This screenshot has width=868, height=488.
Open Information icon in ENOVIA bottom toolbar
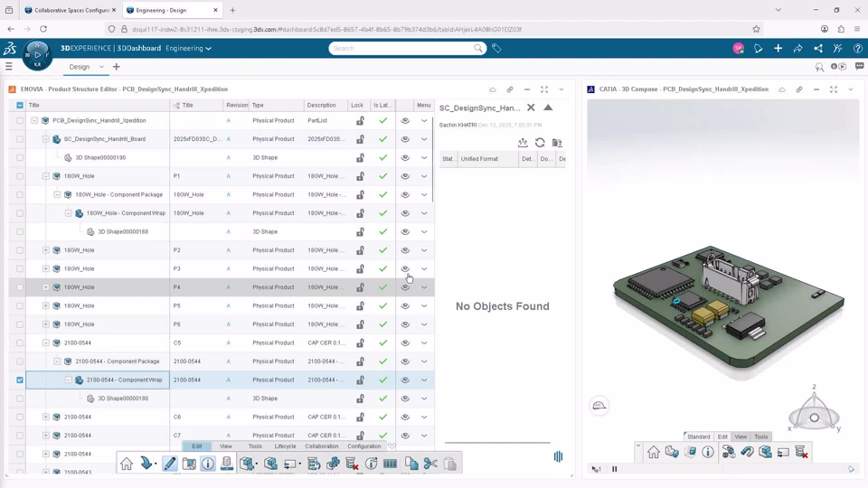208,464
